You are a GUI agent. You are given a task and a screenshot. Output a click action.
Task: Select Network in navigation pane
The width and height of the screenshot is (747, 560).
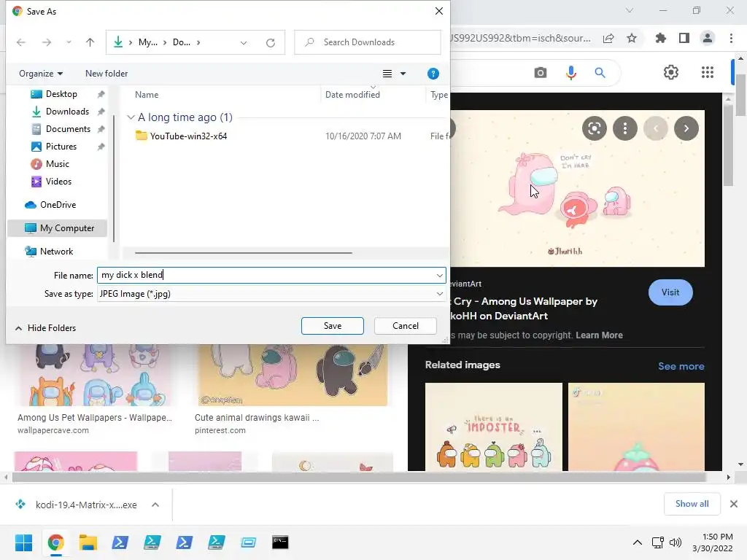pyautogui.click(x=56, y=252)
